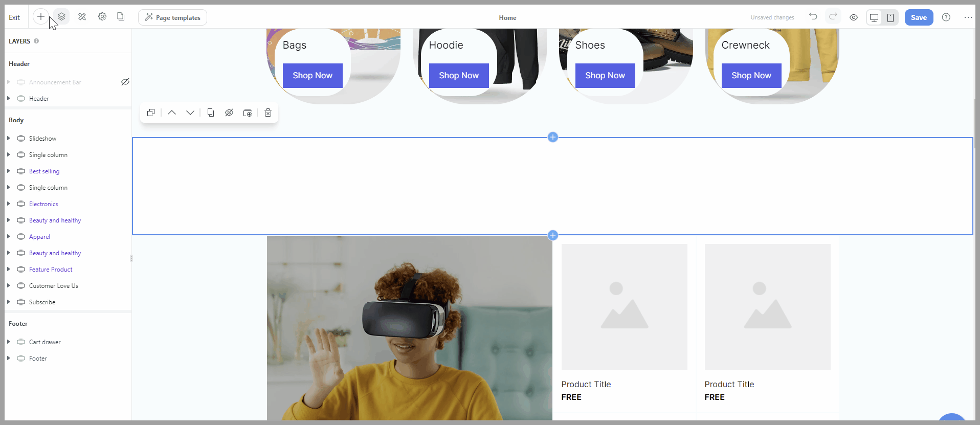This screenshot has height=425, width=980.
Task: Move the section down
Action: coord(190,113)
